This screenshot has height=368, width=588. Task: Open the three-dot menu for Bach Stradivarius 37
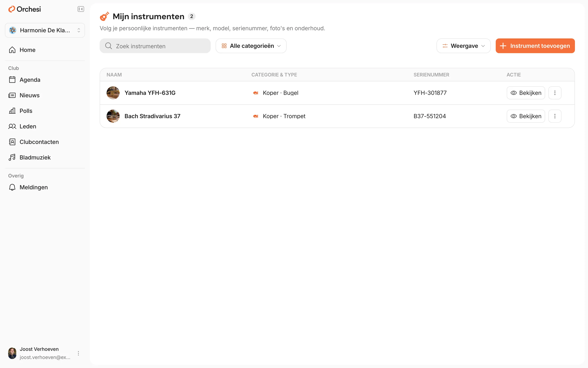tap(555, 116)
